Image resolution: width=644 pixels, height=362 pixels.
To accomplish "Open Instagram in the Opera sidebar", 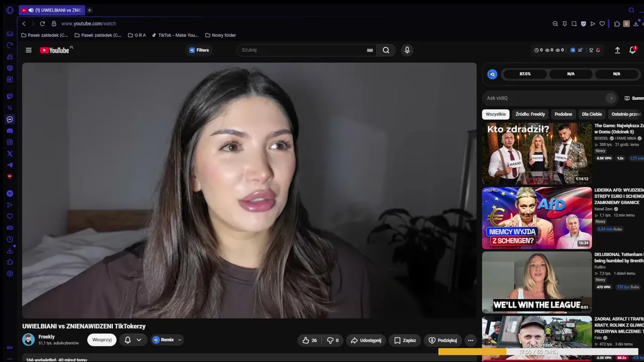I will point(10,142).
